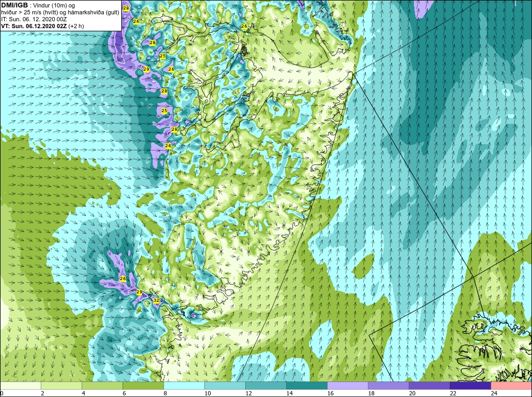Click the legend scale number "24"

(494, 393)
